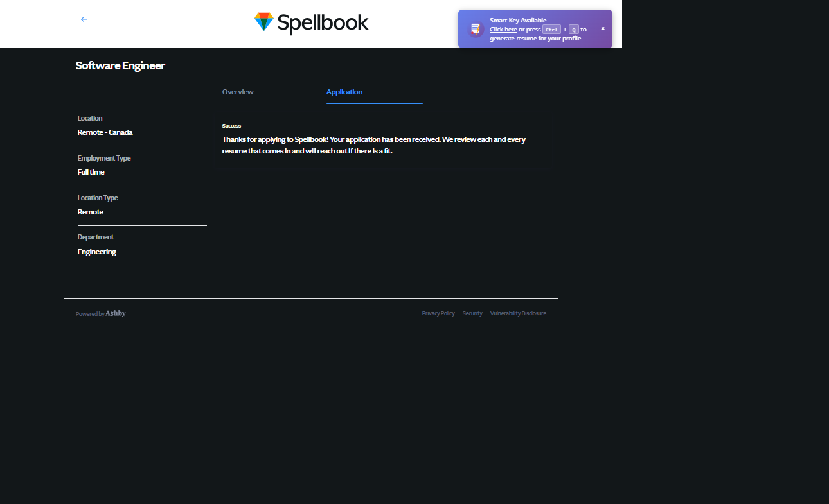Viewport: 829px width, 504px height.
Task: Click the Q key badge in popup
Action: tap(574, 30)
